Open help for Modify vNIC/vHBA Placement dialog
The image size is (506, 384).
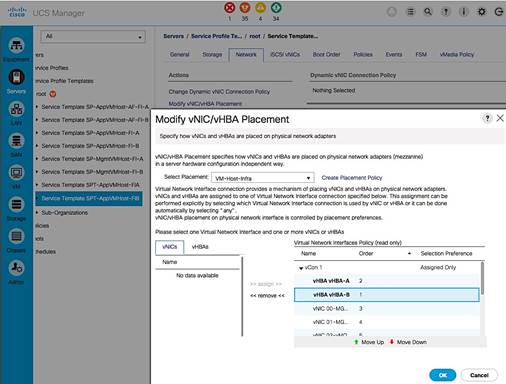[x=487, y=118]
